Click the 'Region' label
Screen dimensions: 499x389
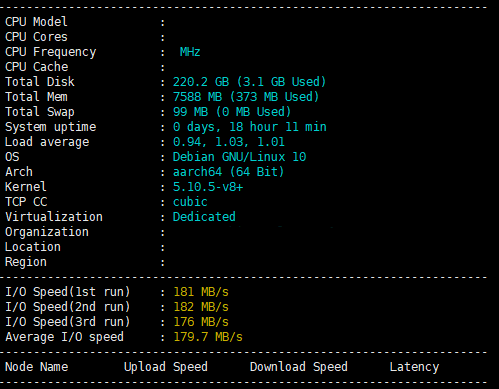(26, 262)
